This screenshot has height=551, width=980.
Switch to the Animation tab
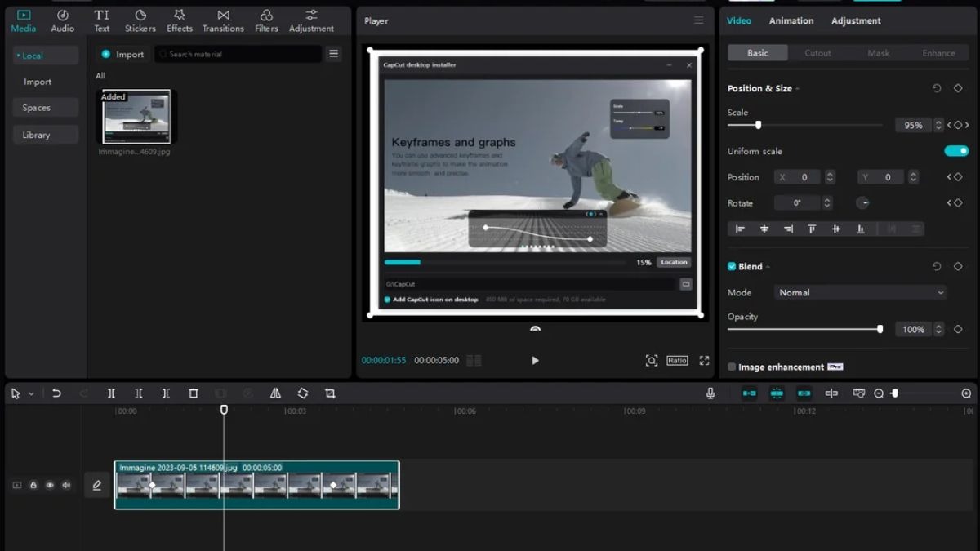[x=791, y=20]
